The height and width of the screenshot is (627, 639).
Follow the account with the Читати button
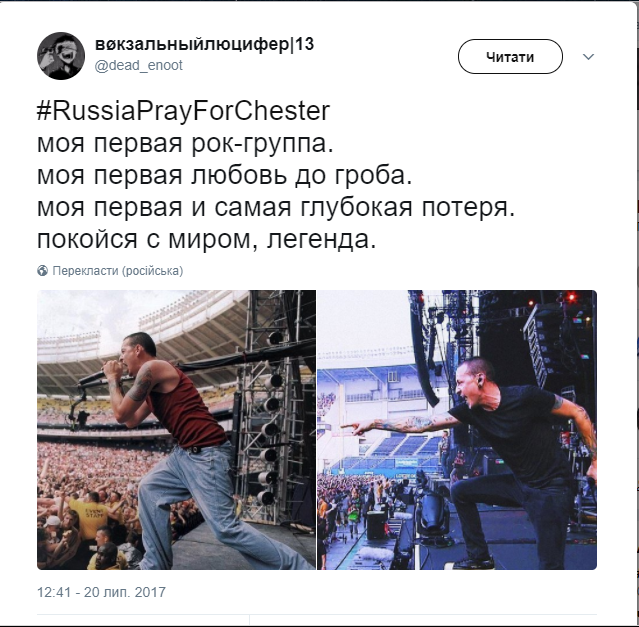pyautogui.click(x=510, y=57)
